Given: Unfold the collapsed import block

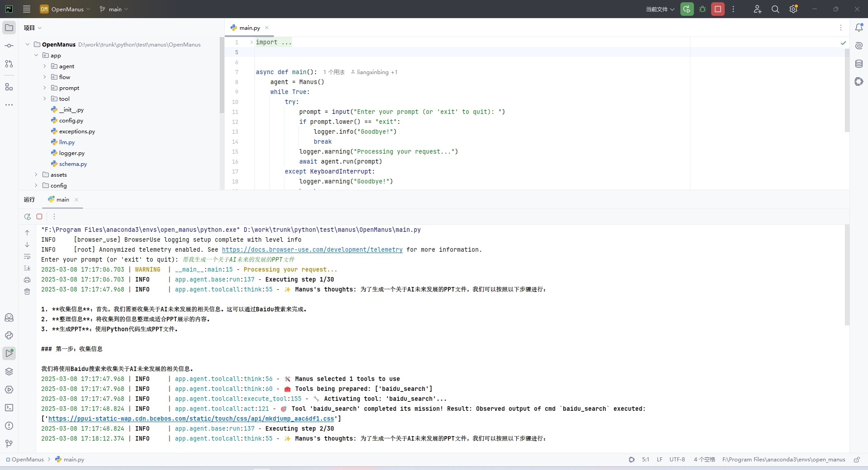Looking at the screenshot, I should (251, 42).
